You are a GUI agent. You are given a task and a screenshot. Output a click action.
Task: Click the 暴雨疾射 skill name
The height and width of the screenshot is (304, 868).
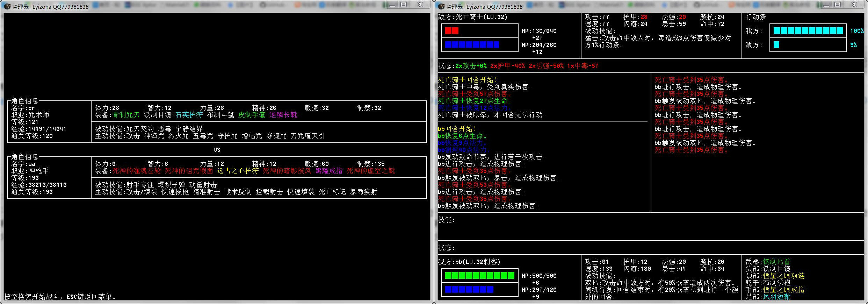[x=364, y=192]
